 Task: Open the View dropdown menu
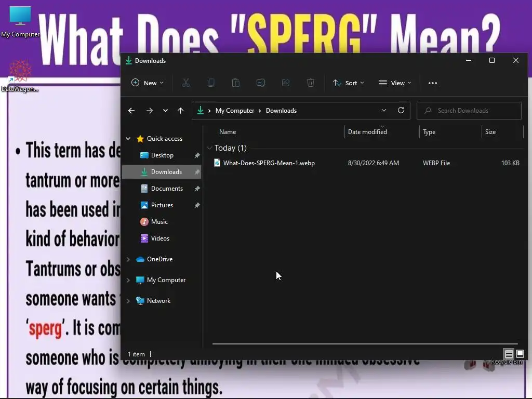pos(395,83)
